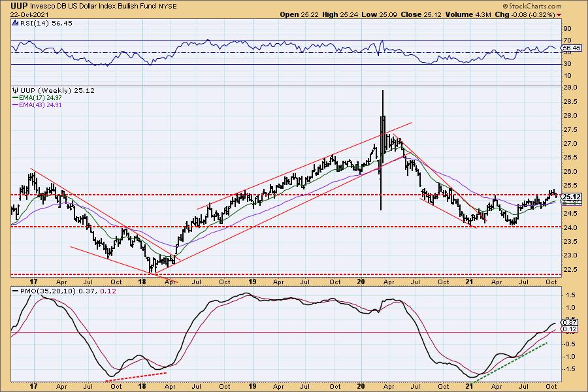
Task: Click year 20 on price panel date axis
Action: pos(361,282)
